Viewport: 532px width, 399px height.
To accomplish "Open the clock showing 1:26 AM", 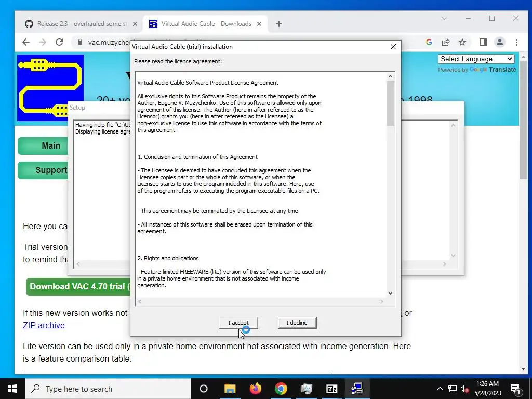I will 487,389.
